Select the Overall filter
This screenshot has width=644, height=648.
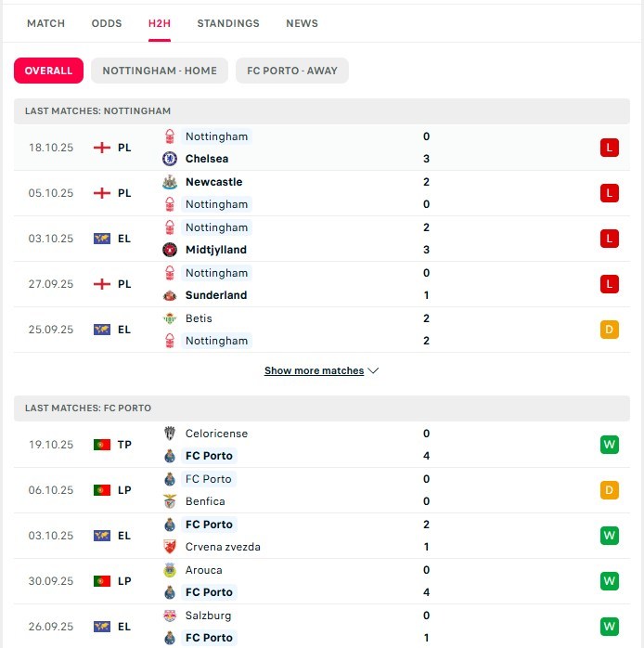pos(48,71)
